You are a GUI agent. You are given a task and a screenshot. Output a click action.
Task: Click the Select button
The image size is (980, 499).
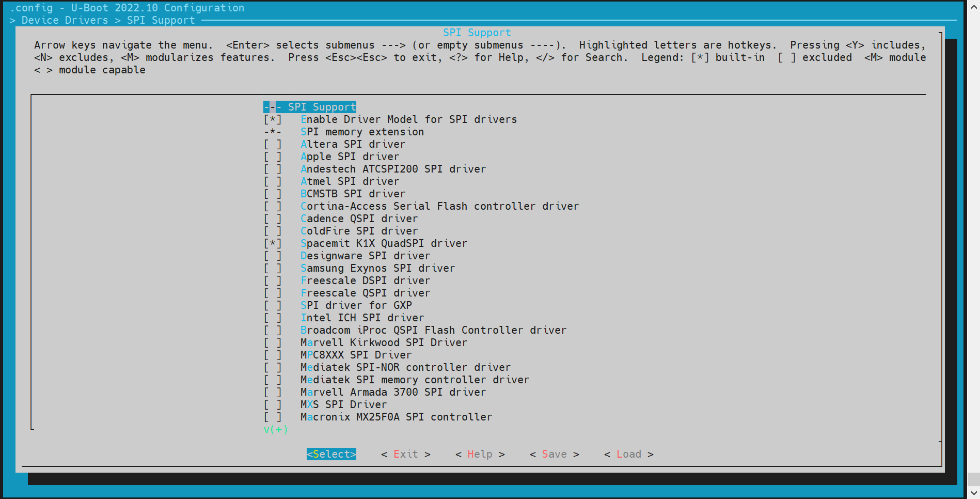click(331, 454)
